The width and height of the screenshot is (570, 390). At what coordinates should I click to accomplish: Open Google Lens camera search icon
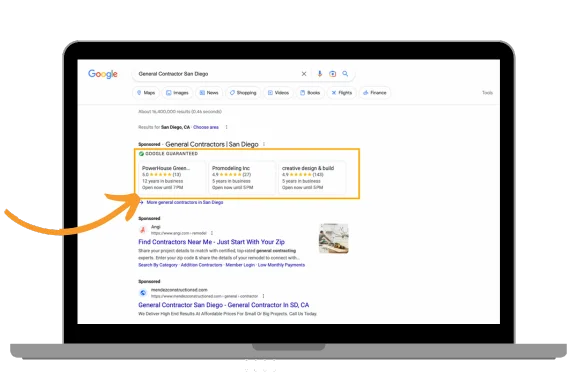point(332,74)
